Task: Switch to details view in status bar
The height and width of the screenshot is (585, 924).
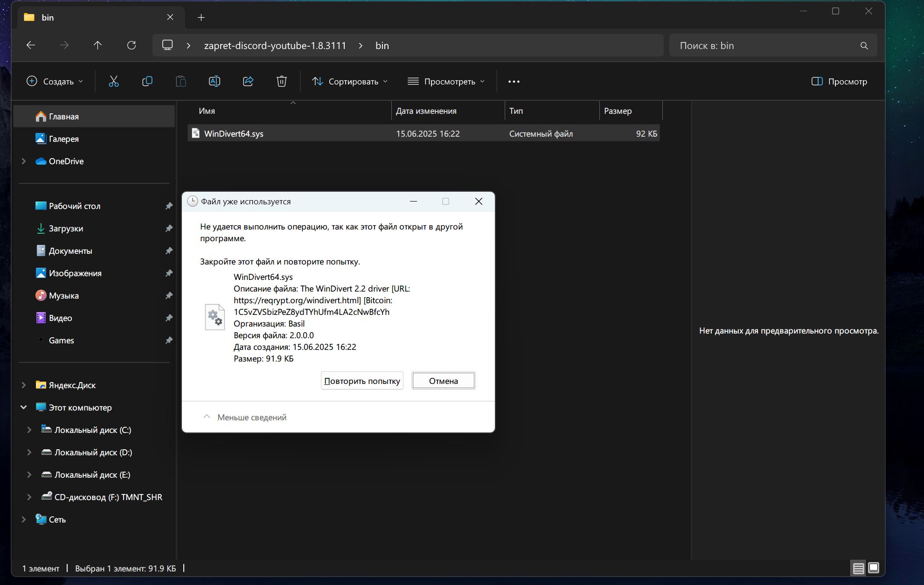Action: [858, 568]
